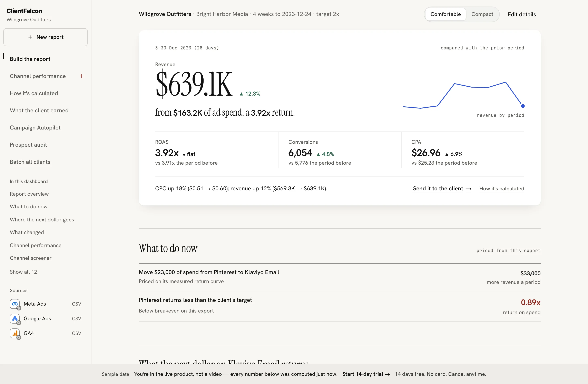Screen dimensions: 588x384
Task: Click the plus icon on New report
Action: tap(30, 37)
